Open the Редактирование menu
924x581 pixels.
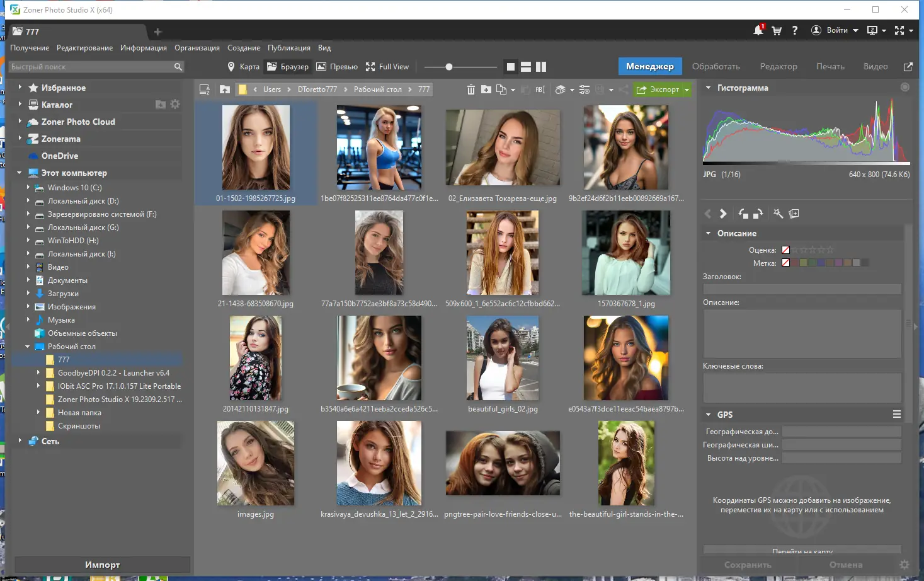(x=84, y=48)
